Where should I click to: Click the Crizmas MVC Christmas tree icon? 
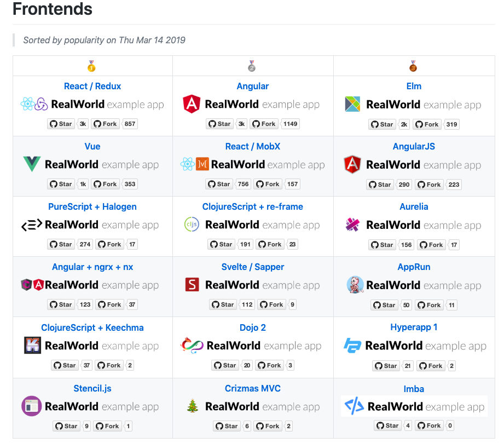(x=193, y=405)
